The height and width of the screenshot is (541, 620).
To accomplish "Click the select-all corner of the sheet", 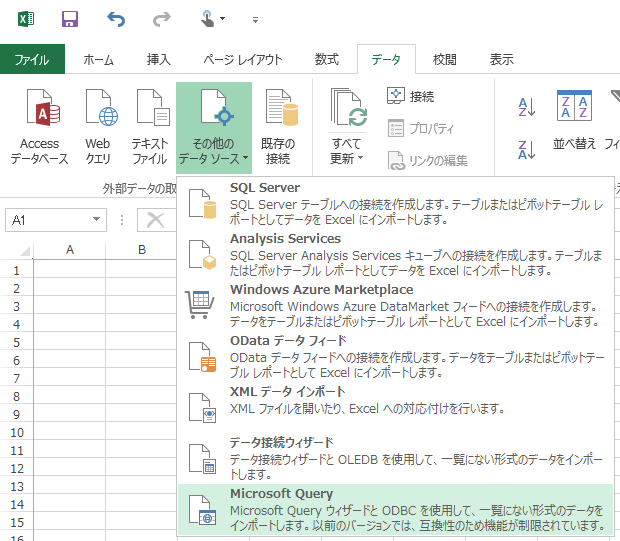I will point(23,250).
